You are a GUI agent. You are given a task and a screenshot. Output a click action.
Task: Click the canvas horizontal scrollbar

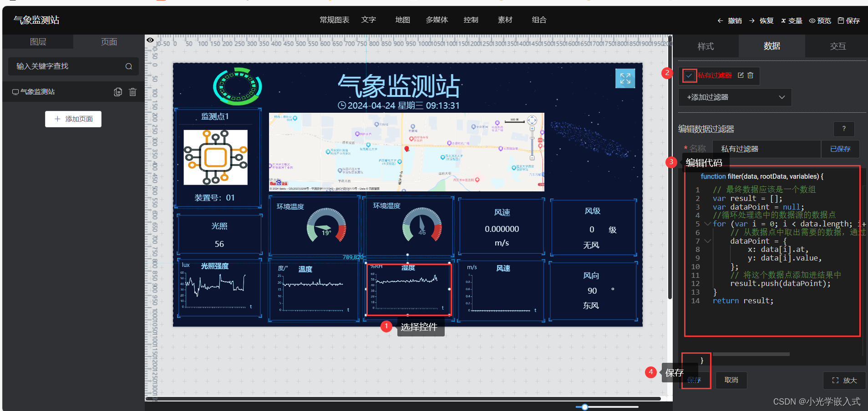(403, 399)
